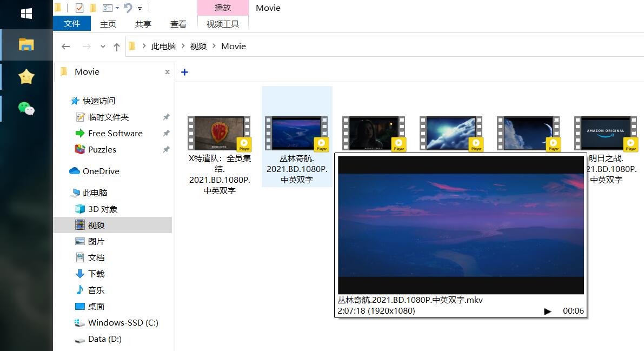This screenshot has height=351, width=644.
Task: Open the Windows Start menu
Action: click(26, 14)
